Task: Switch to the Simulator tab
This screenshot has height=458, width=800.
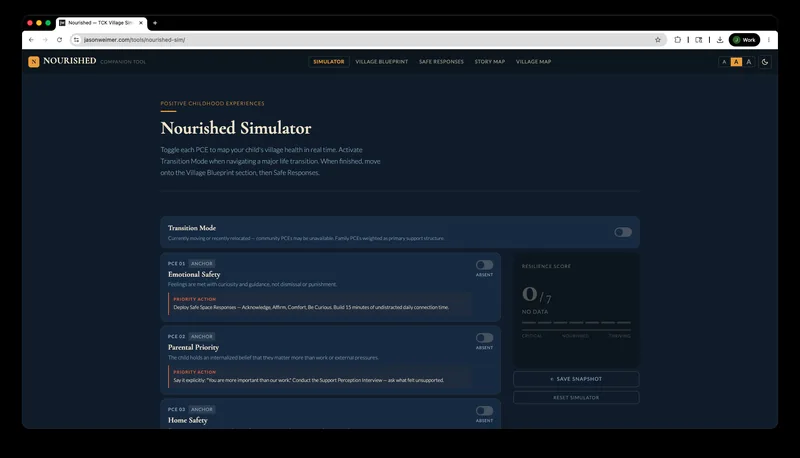Action: 329,62
